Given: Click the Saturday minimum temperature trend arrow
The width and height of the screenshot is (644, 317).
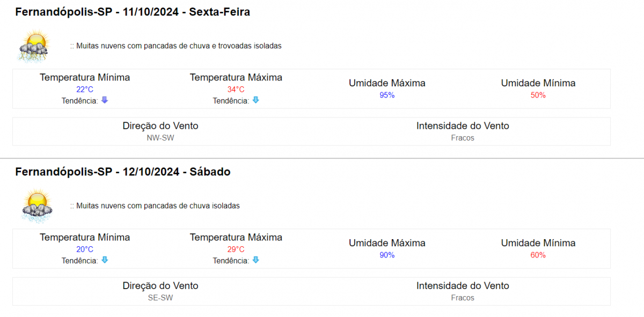Looking at the screenshot, I should [x=105, y=260].
